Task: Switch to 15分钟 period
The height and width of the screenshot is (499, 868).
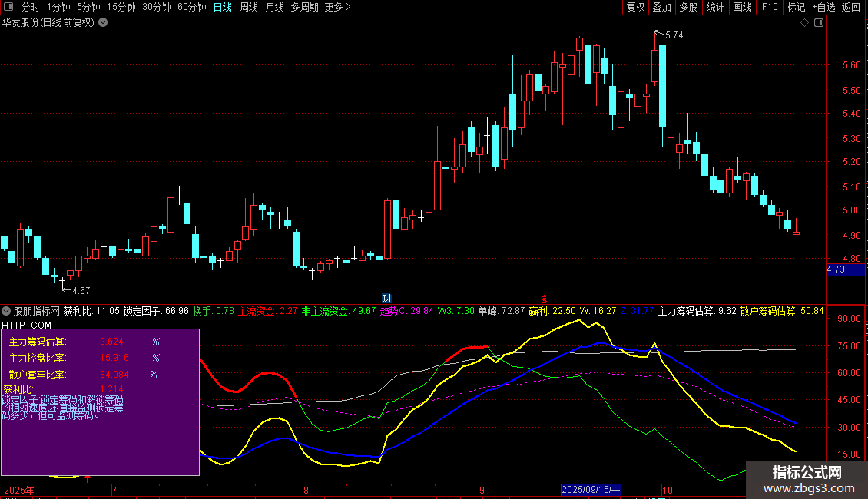Action: coord(121,8)
